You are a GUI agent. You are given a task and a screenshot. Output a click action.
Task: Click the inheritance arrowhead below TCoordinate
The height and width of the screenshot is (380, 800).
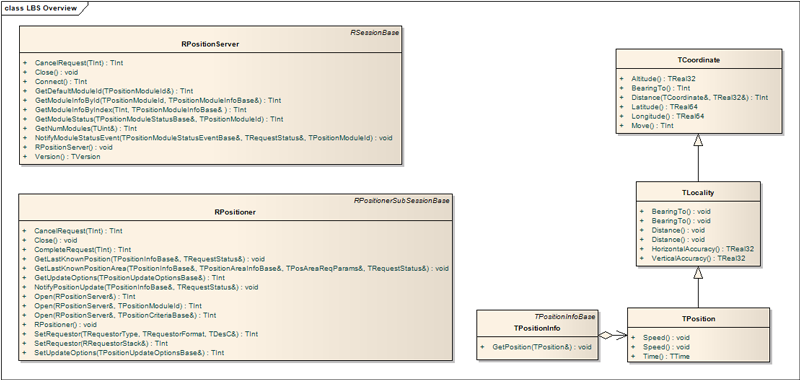click(698, 140)
